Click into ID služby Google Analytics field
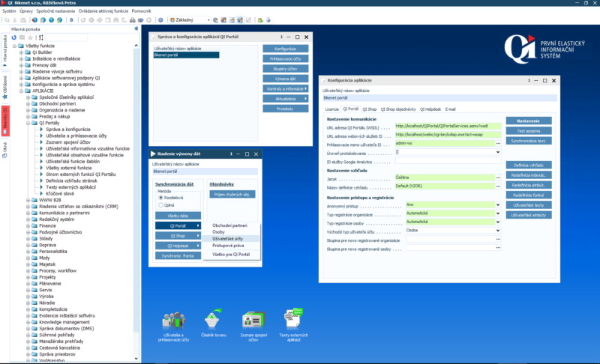This screenshot has height=364, width=600. [x=448, y=161]
